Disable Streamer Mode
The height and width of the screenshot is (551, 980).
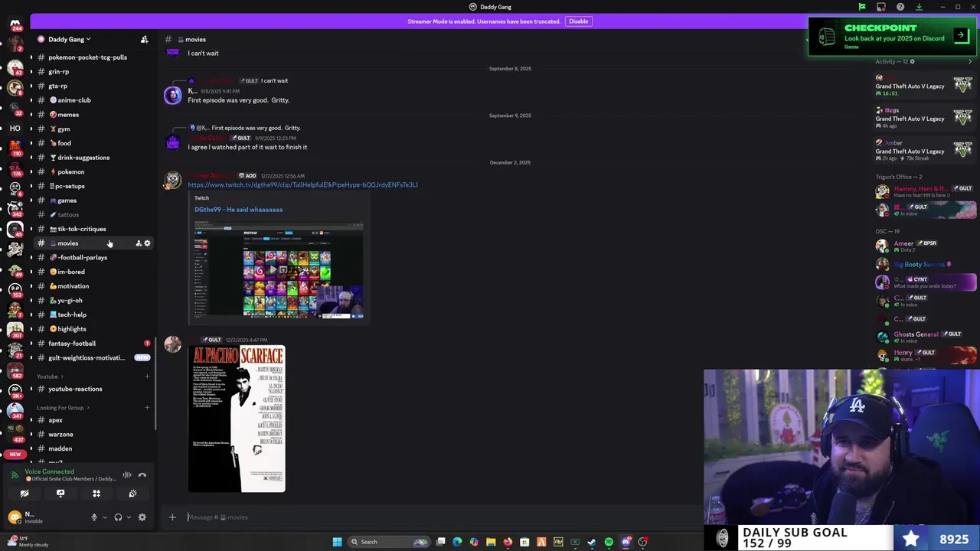pos(578,21)
